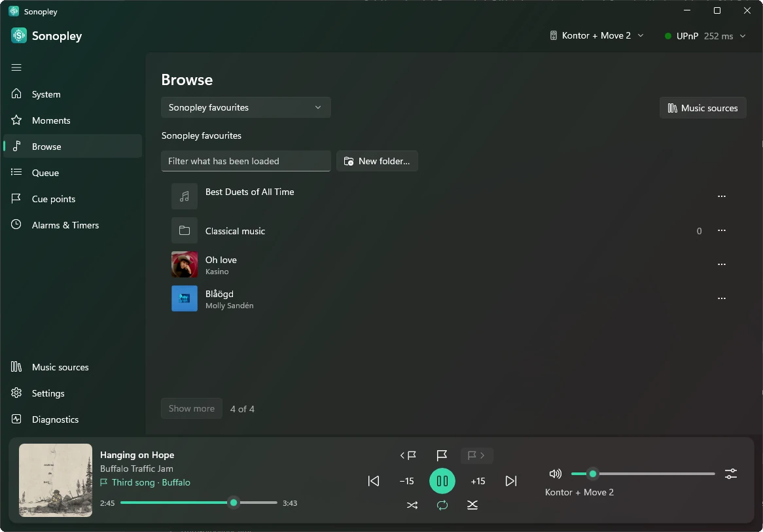Viewport: 763px width, 532px height.
Task: Open Music sources in the sidebar
Action: (73, 367)
